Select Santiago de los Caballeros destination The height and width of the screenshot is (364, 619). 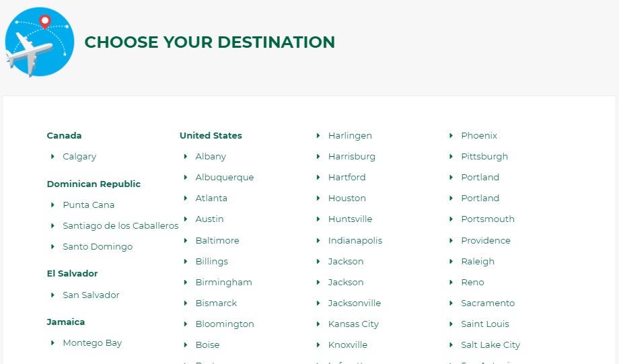pos(120,226)
